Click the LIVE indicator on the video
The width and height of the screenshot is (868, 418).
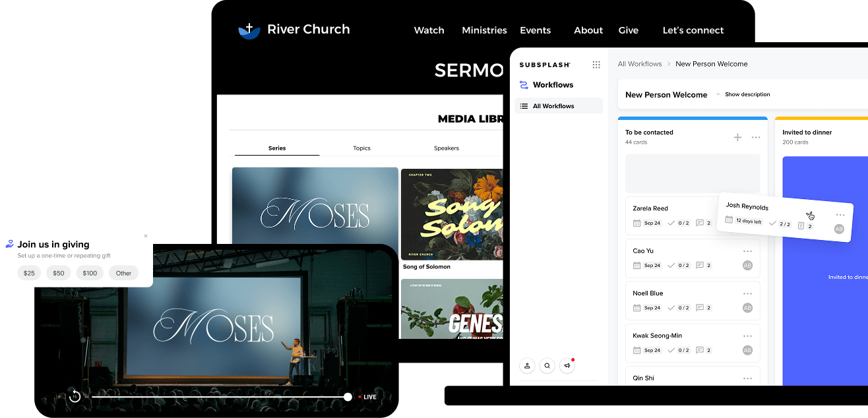(367, 397)
